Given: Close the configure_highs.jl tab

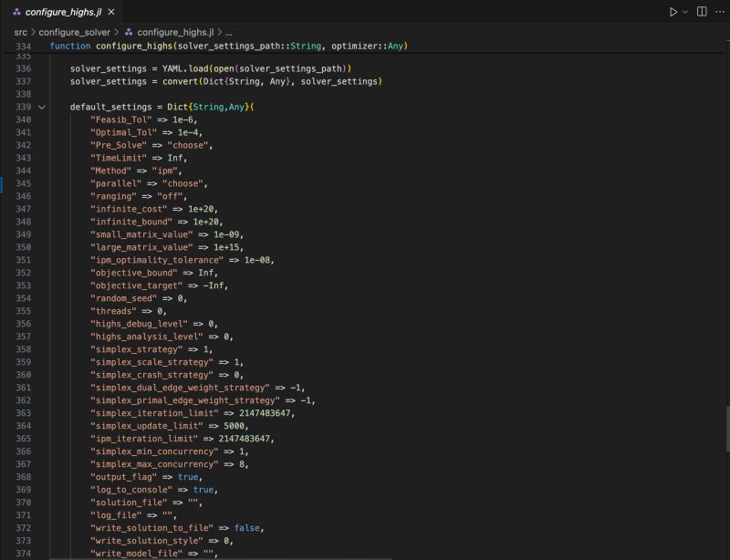Looking at the screenshot, I should point(111,12).
